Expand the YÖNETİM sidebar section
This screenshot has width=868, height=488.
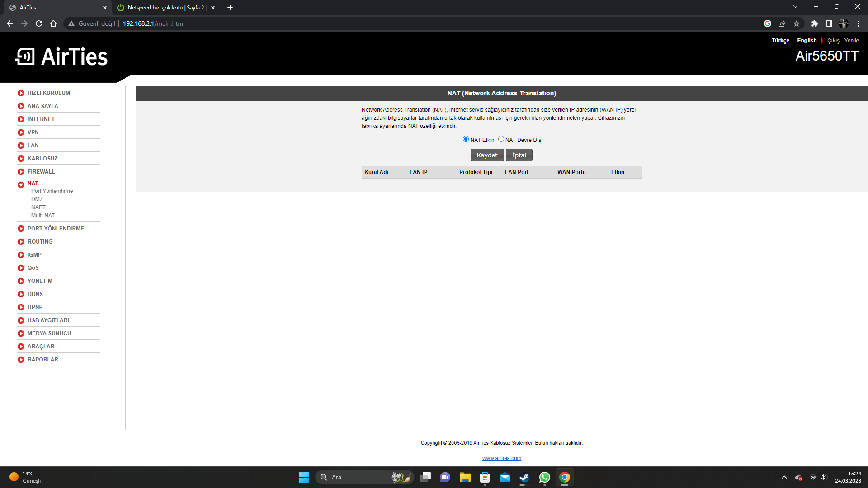pyautogui.click(x=40, y=281)
